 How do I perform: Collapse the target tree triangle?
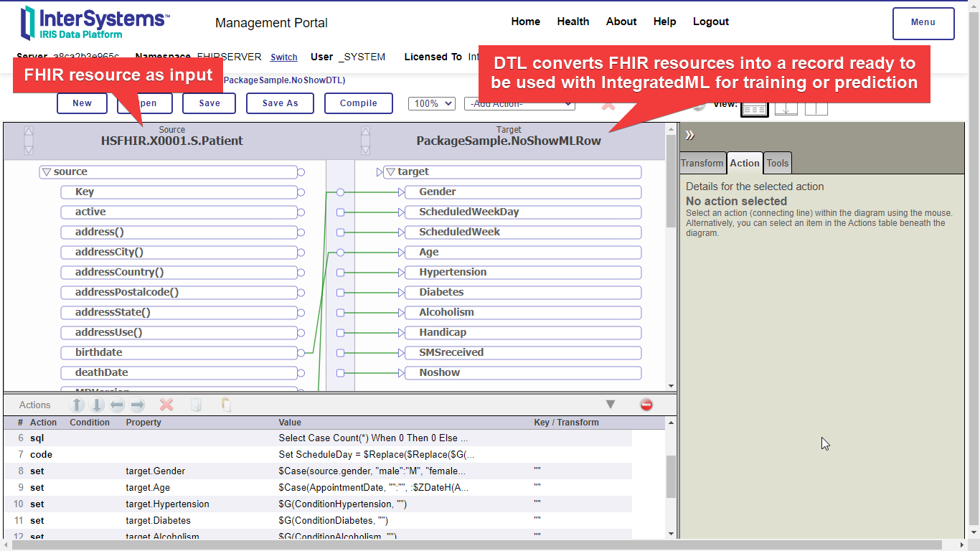coord(390,171)
